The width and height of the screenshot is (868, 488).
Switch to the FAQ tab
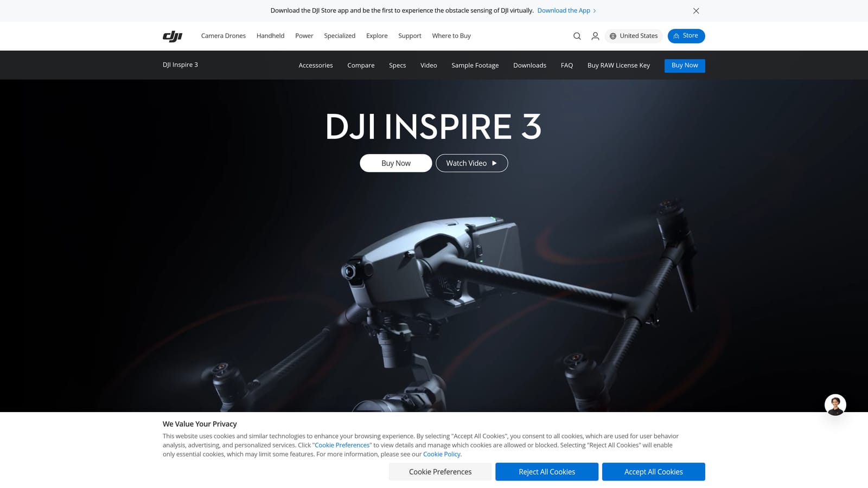click(x=567, y=65)
